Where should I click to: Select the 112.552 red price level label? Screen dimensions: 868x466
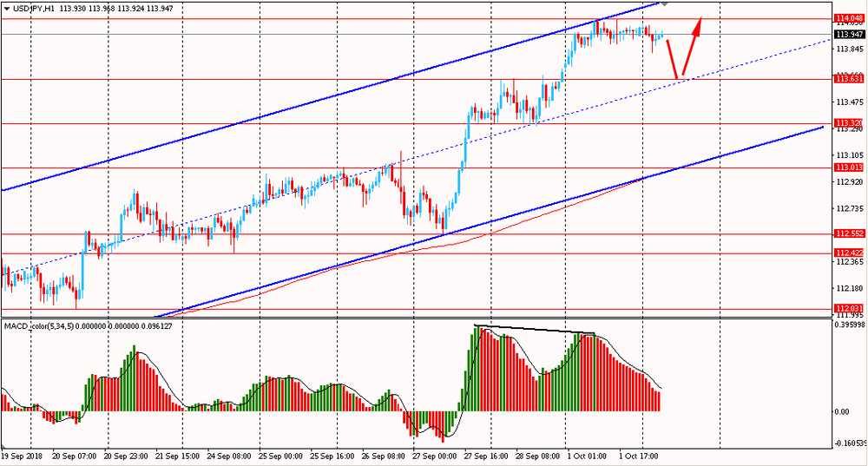point(849,233)
